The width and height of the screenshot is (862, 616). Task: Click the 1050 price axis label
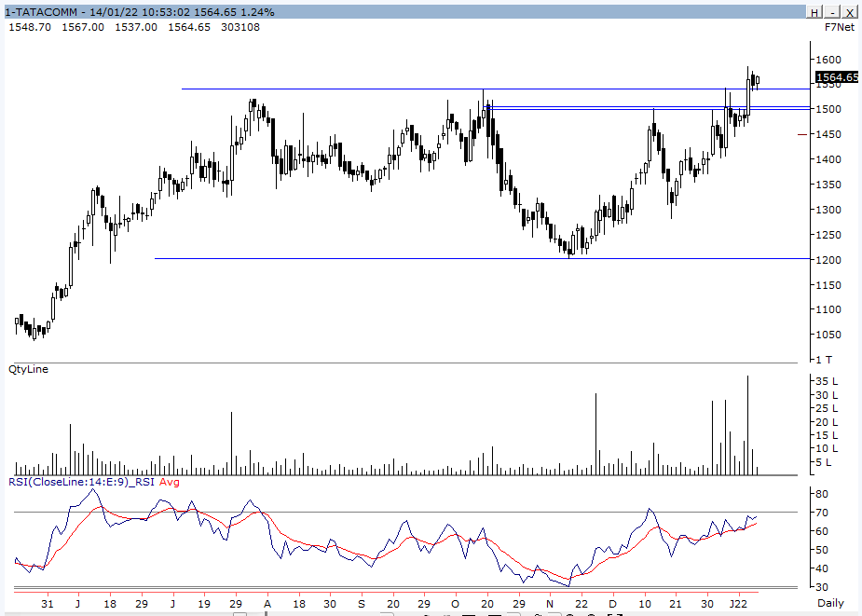click(x=828, y=335)
